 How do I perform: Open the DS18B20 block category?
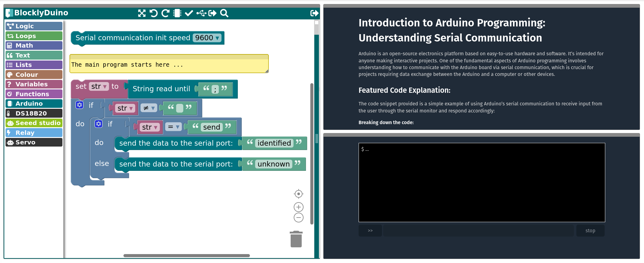click(34, 113)
